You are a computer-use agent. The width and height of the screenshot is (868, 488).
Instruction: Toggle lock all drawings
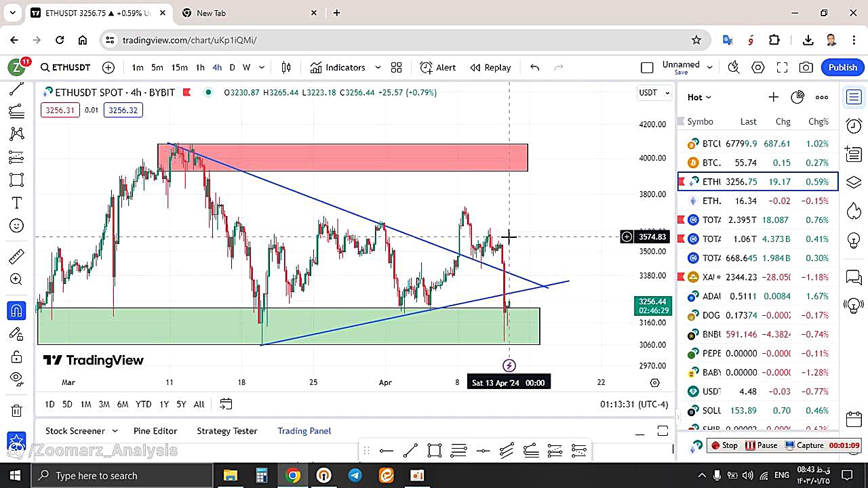17,357
